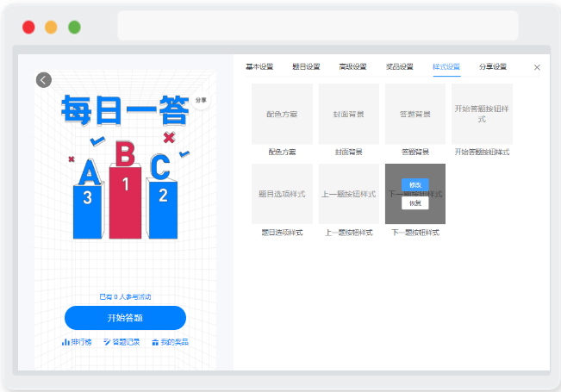Click the browser address bar

tap(318, 25)
